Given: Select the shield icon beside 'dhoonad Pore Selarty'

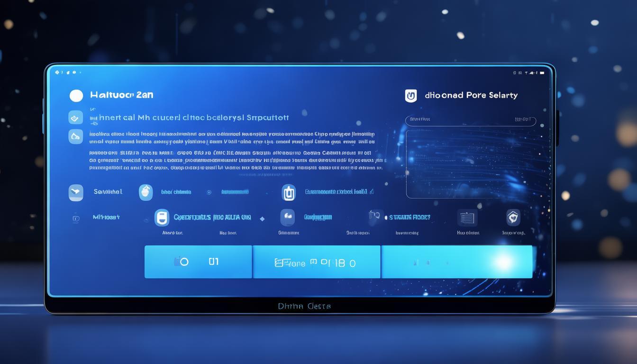Looking at the screenshot, I should click(410, 95).
